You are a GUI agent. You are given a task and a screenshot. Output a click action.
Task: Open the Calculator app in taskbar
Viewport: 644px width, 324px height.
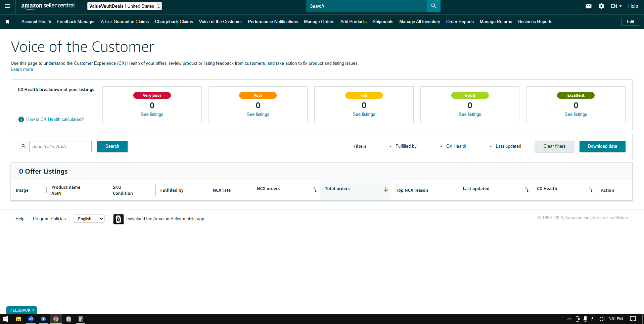[x=81, y=319]
